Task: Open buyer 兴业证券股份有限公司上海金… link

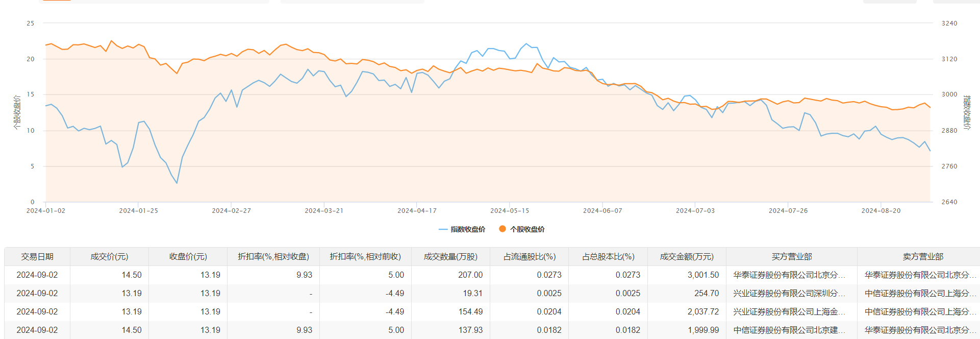Action: click(x=789, y=312)
